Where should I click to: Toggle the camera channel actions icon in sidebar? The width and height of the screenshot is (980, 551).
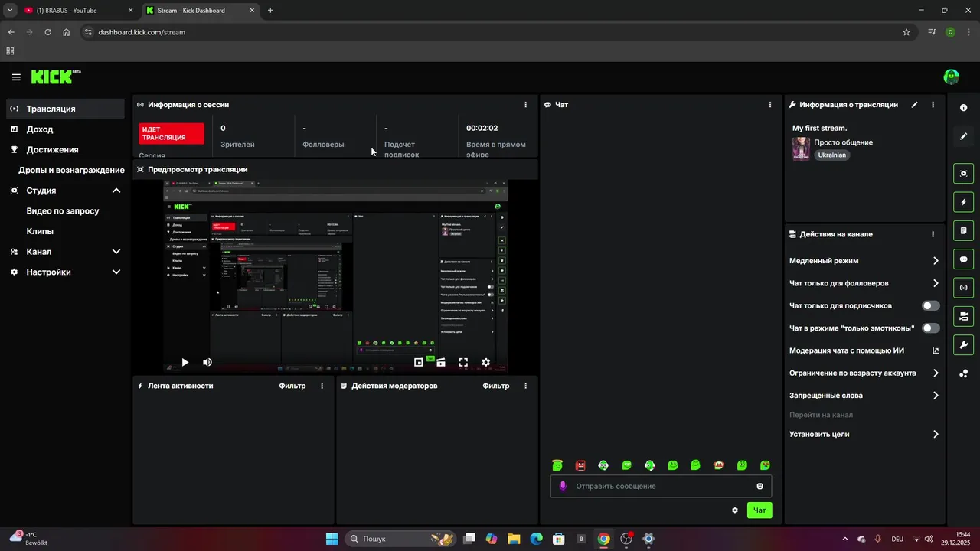[963, 316]
